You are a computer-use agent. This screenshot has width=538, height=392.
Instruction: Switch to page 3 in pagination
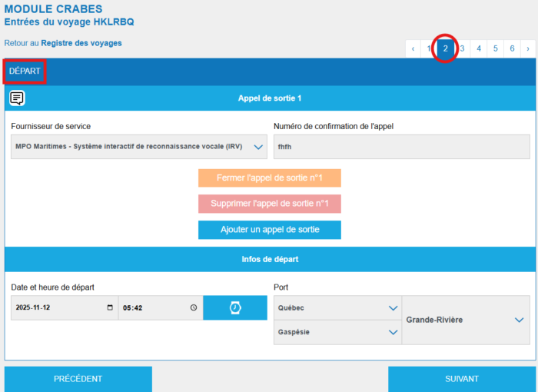click(462, 48)
